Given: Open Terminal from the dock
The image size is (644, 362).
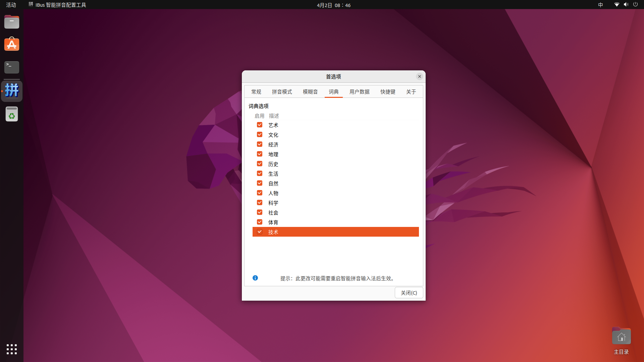Looking at the screenshot, I should (12, 67).
